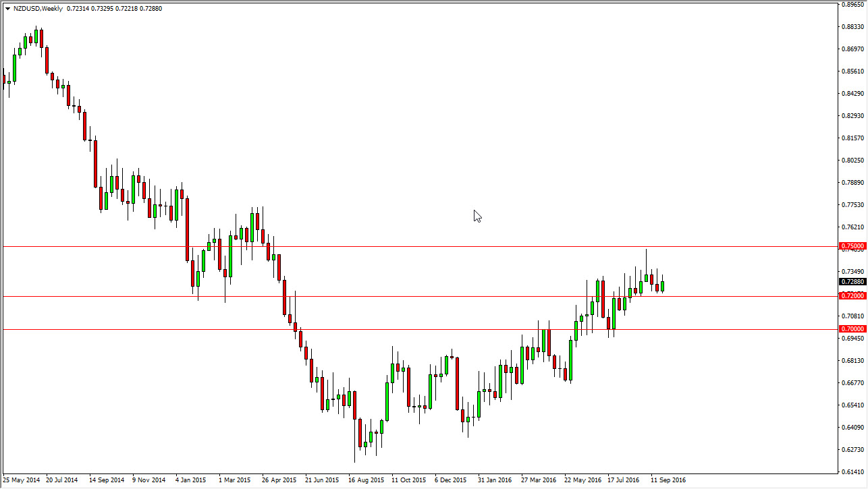Expand the NZDUSD chart properties dropdown arrow
Viewport: 868px width, 489px height.
point(6,8)
